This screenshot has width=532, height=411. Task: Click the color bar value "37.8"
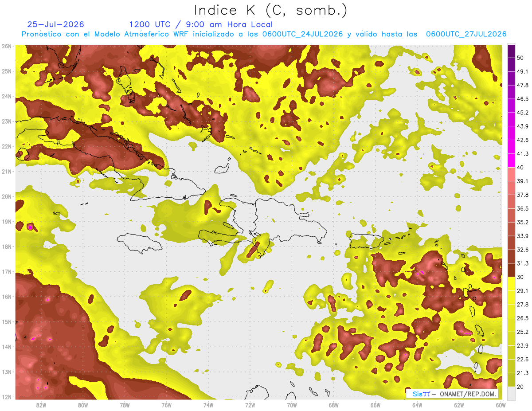pyautogui.click(x=522, y=195)
